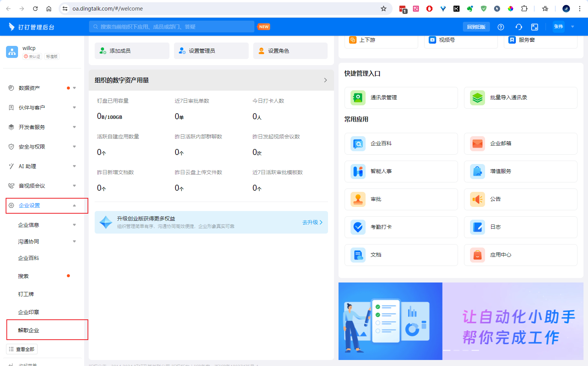Viewport: 588px width, 366px height.
Task: Click the browser address bar URL
Action: click(x=107, y=9)
